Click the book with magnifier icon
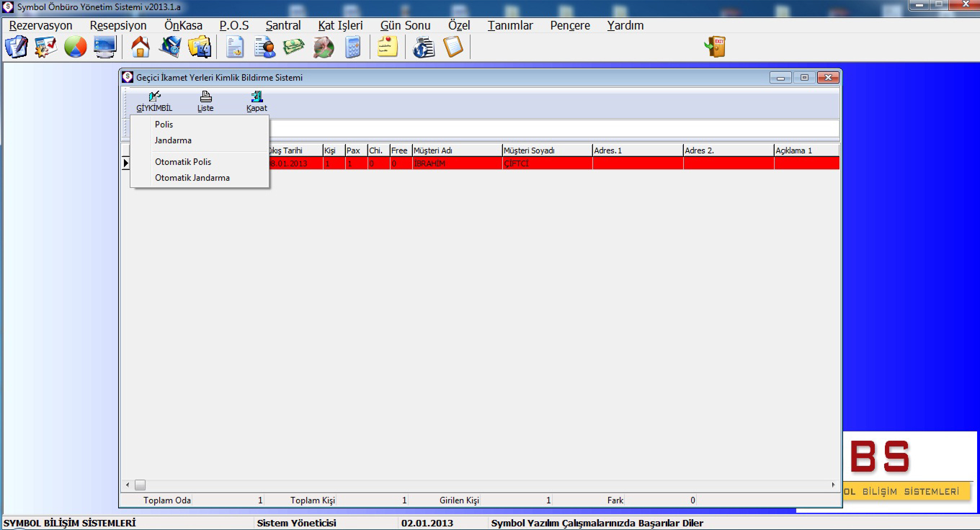 (170, 47)
